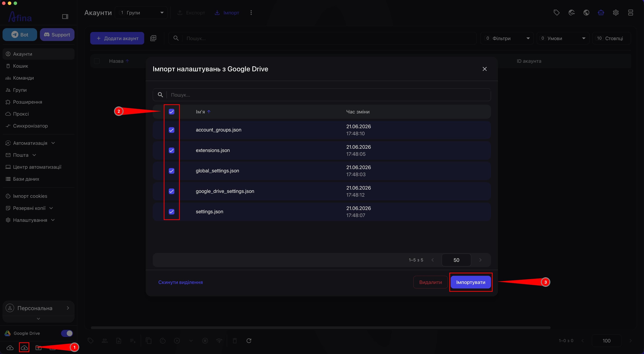Open the dropdown chevron in bottom toolbar
The height and width of the screenshot is (354, 644).
pyautogui.click(x=191, y=340)
